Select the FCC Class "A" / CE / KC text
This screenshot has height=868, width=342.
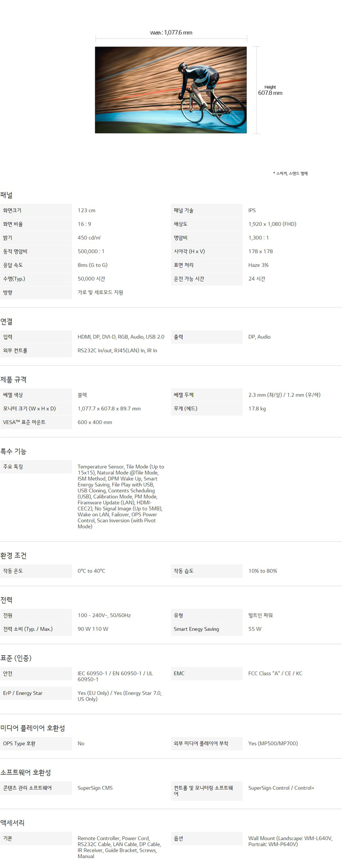point(275,673)
